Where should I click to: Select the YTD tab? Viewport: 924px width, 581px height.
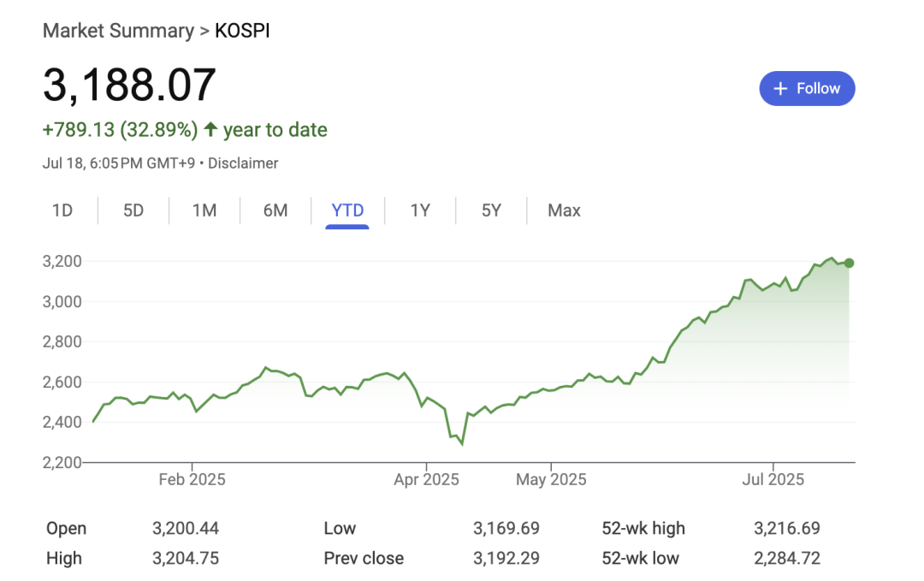pos(347,210)
